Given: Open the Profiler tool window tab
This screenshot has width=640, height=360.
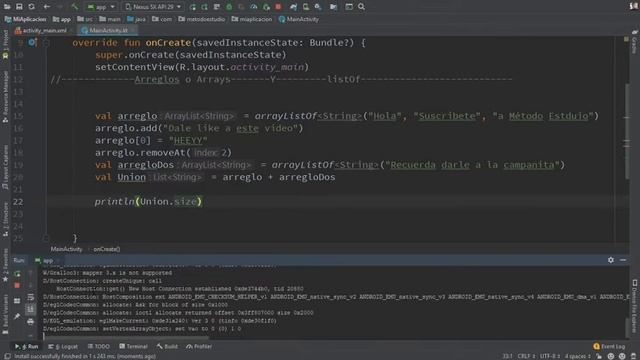Looking at the screenshot, I should (x=199, y=346).
